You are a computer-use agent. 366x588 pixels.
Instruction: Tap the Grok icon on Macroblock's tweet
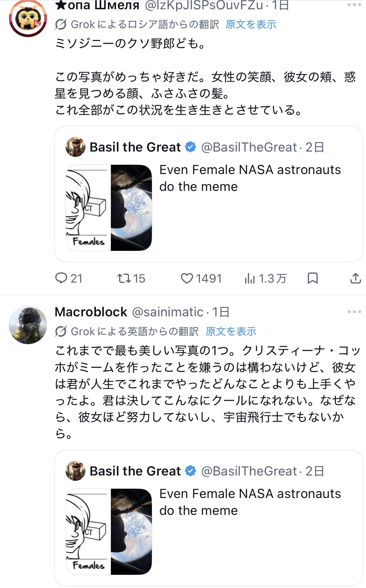click(61, 331)
